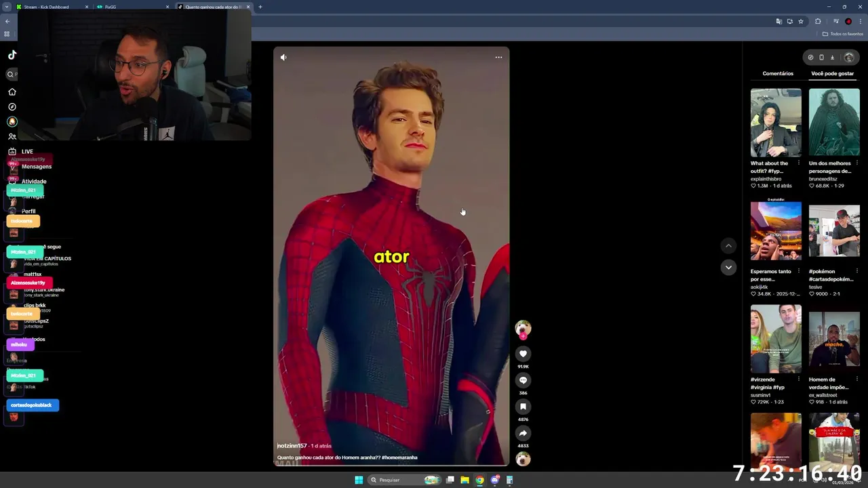Open the ex_wallstreet author link
This screenshot has width=868, height=488.
823,395
